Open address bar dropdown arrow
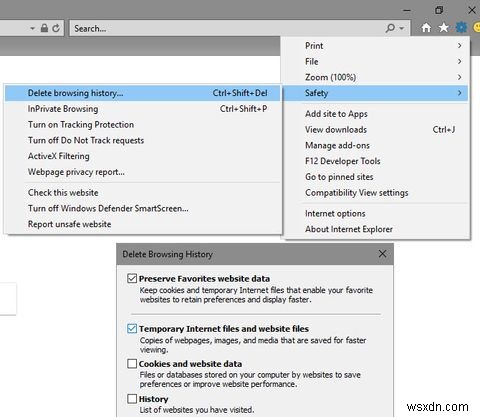The width and height of the screenshot is (480, 417). point(32,29)
